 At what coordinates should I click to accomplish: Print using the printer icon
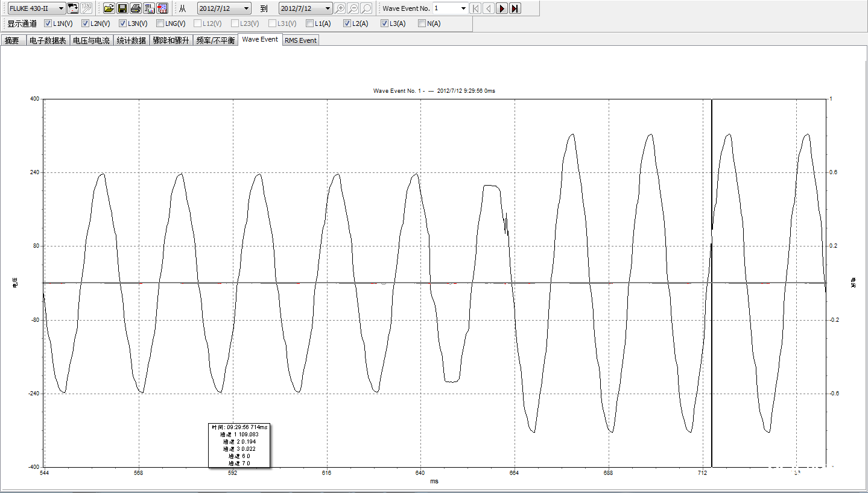(136, 8)
